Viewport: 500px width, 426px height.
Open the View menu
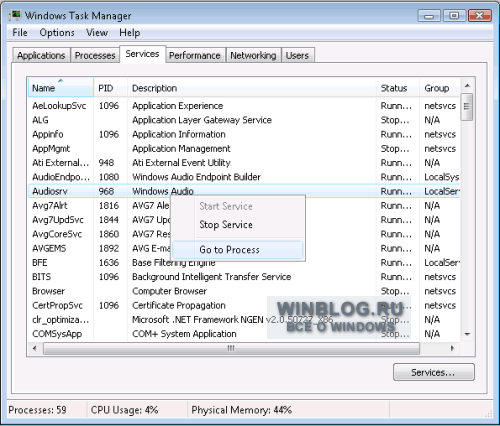(97, 33)
